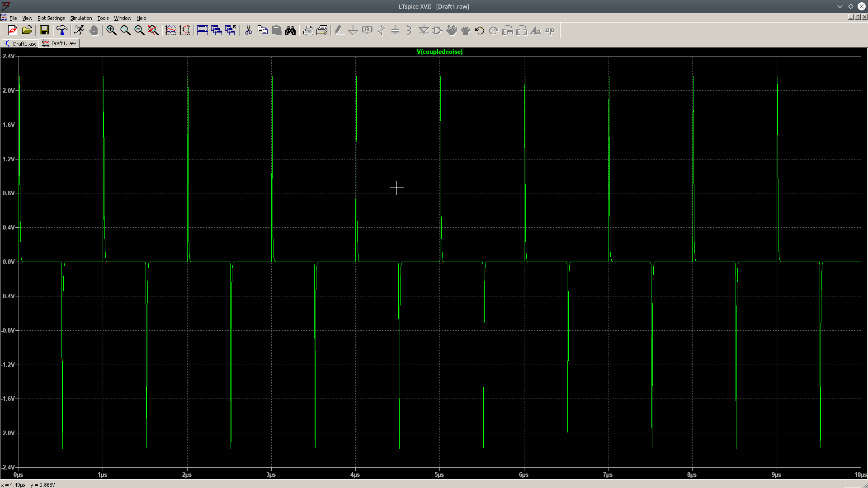Tile windows horizontally icon
This screenshot has width=868, height=488.
pyautogui.click(x=203, y=30)
